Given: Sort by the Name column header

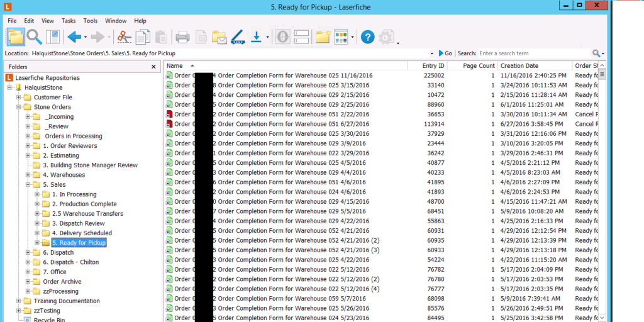Looking at the screenshot, I should point(286,65).
